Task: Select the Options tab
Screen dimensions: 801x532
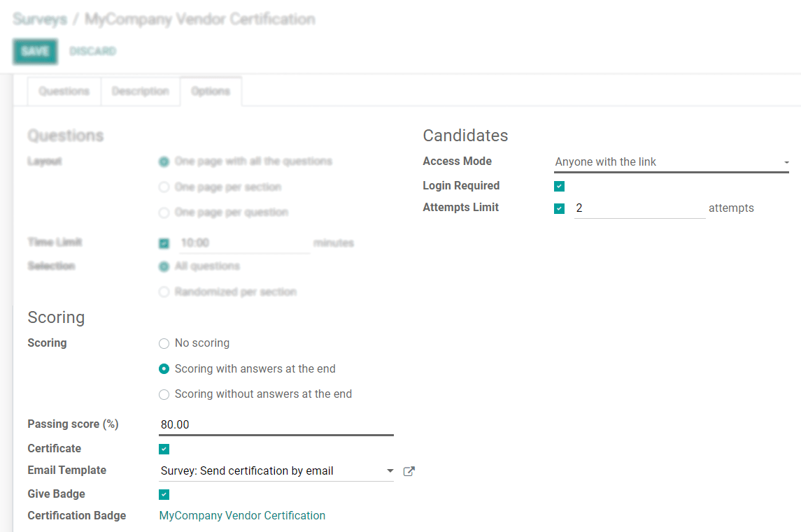Action: click(x=211, y=92)
